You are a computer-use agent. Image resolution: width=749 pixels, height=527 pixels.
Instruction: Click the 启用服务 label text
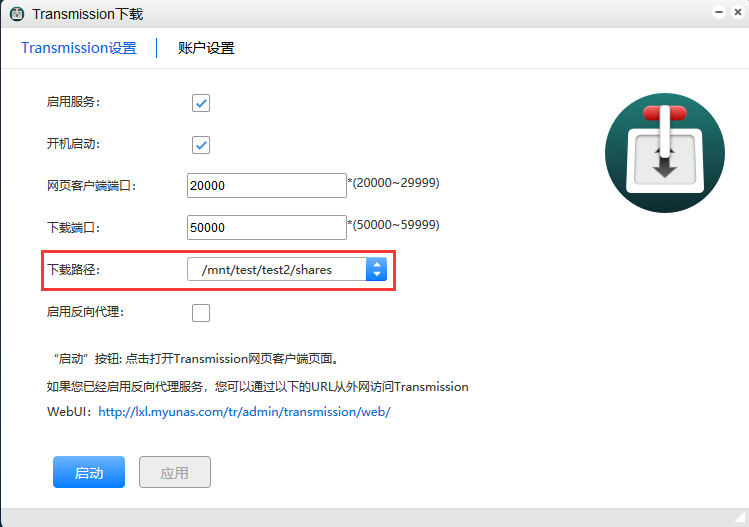click(x=74, y=102)
